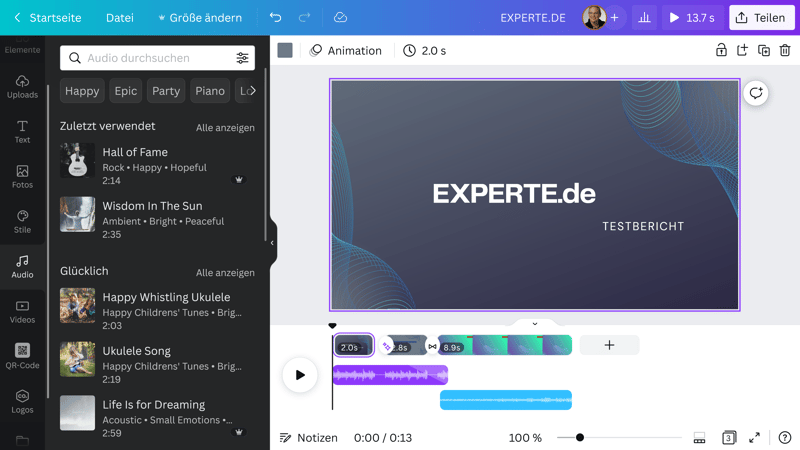Screen dimensions: 800x450
Task: Go back to Startseite
Action: tap(47, 17)
